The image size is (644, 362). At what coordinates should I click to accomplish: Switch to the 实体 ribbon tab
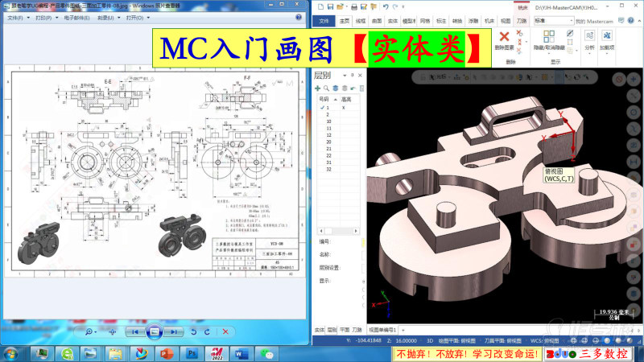pyautogui.click(x=393, y=21)
